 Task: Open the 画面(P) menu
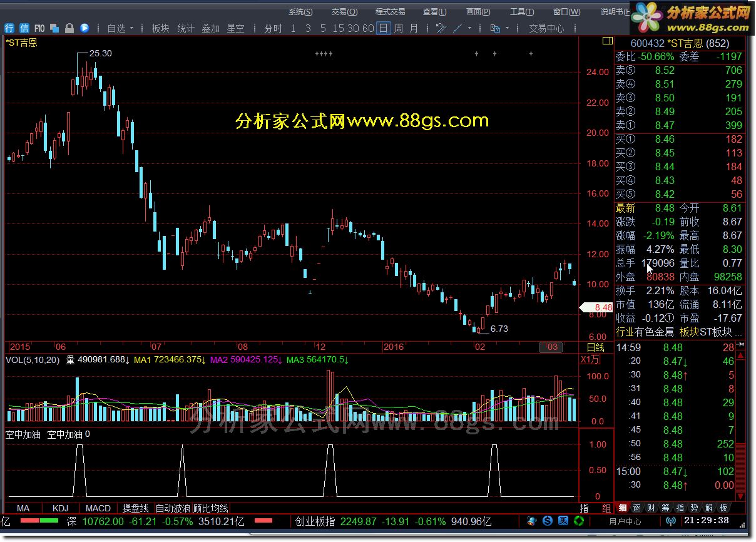pyautogui.click(x=478, y=12)
